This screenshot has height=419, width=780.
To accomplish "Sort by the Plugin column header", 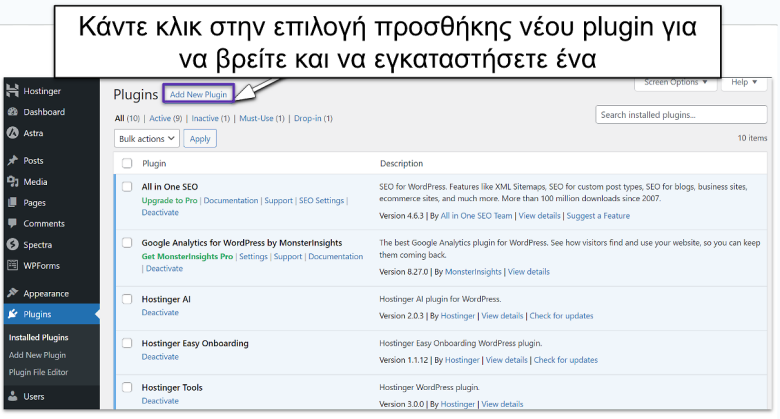I will 154,163.
